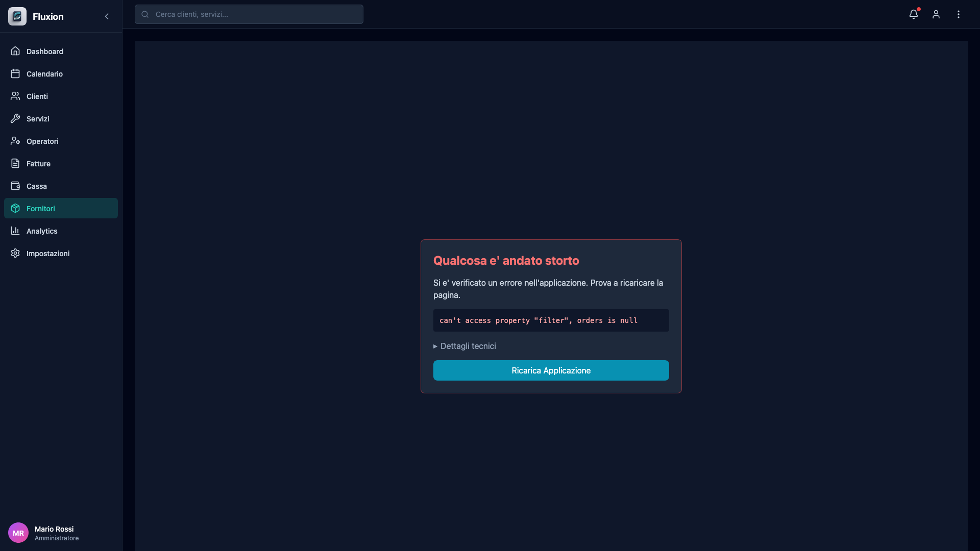
Task: Click Mario Rossi account name
Action: (54, 529)
